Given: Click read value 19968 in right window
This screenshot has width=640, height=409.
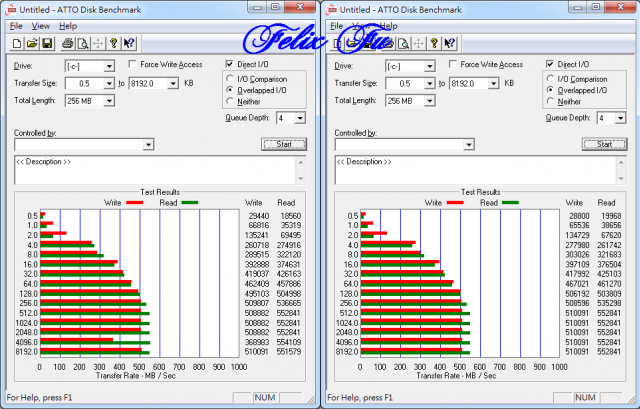Looking at the screenshot, I should (611, 216).
